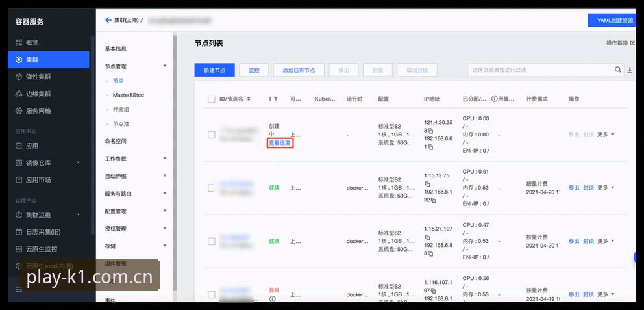Select 伸缩组 under 节点管理
The height and width of the screenshot is (310, 644).
pyautogui.click(x=121, y=109)
